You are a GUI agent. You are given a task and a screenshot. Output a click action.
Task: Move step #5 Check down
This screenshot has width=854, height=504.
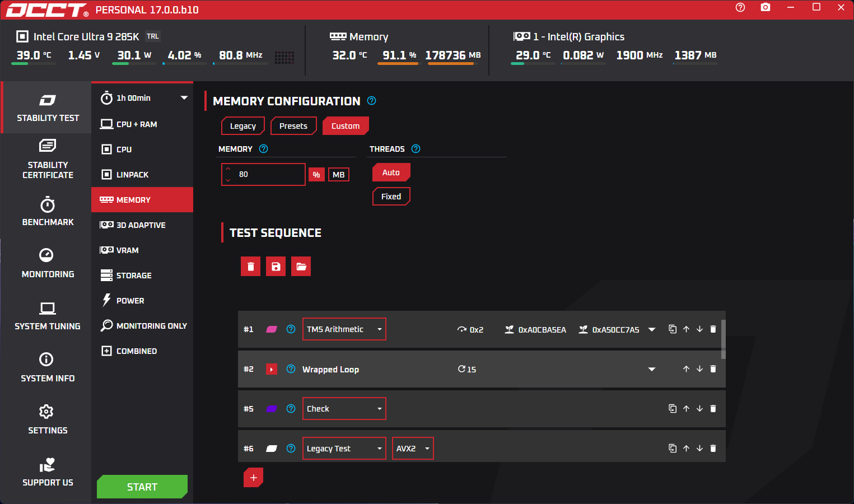[699, 409]
